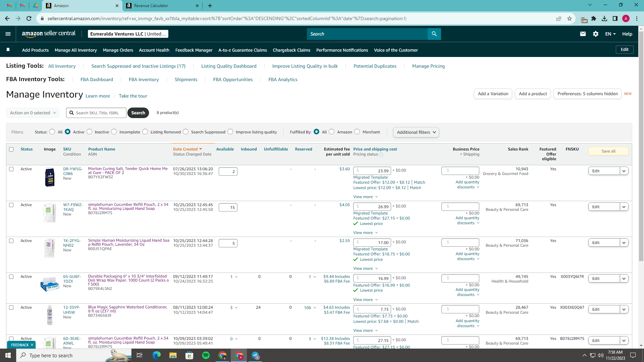Image resolution: width=644 pixels, height=362 pixels.
Task: Close the Revenue Calculator tab
Action: (197, 6)
